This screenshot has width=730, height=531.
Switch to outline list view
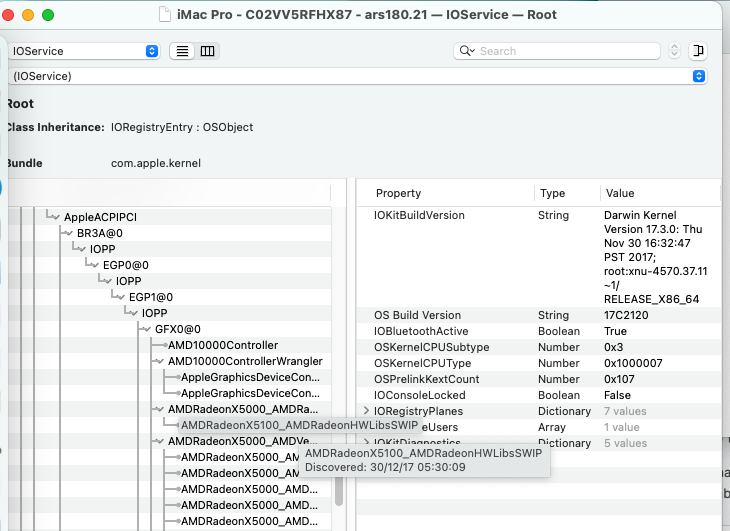point(182,51)
